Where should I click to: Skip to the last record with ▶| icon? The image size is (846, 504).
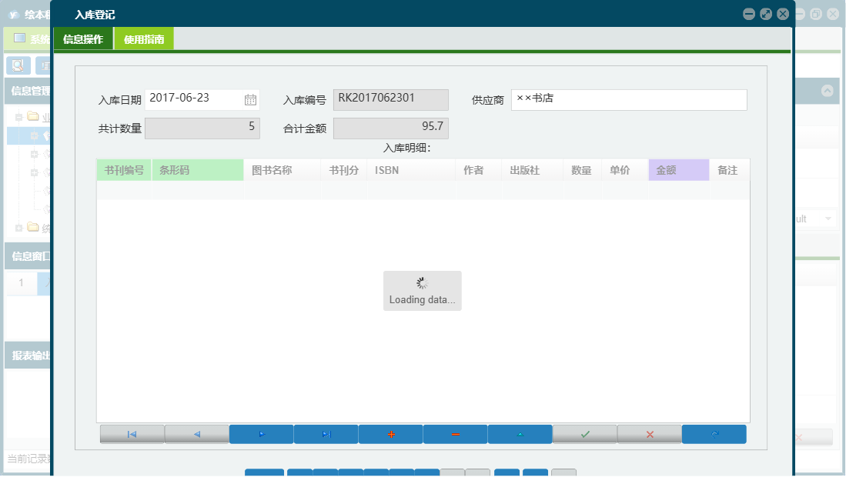[326, 434]
